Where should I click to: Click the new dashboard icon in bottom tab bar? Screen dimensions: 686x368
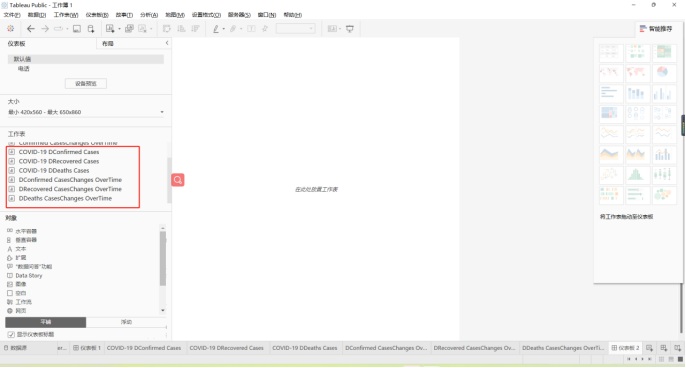pos(663,348)
